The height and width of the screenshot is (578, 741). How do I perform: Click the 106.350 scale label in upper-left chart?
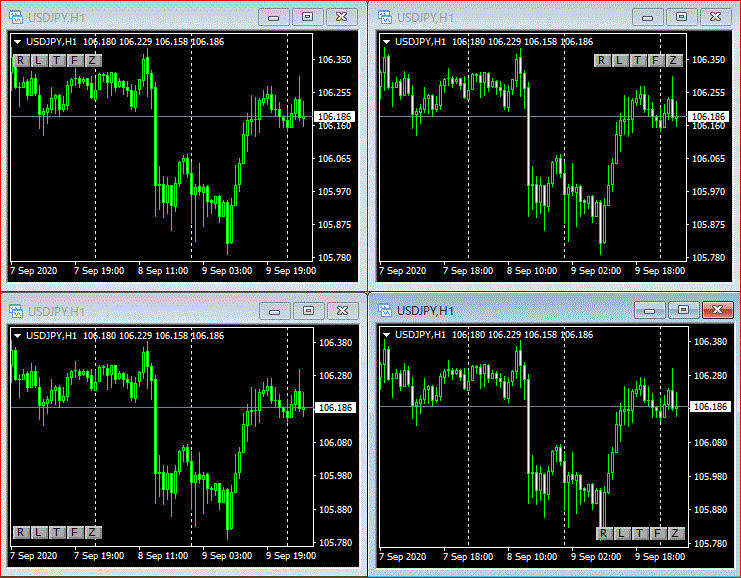coord(335,60)
